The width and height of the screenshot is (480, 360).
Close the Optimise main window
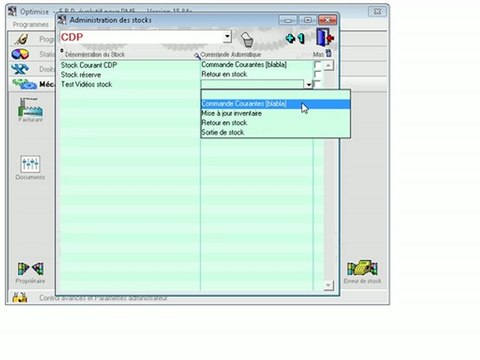(377, 12)
